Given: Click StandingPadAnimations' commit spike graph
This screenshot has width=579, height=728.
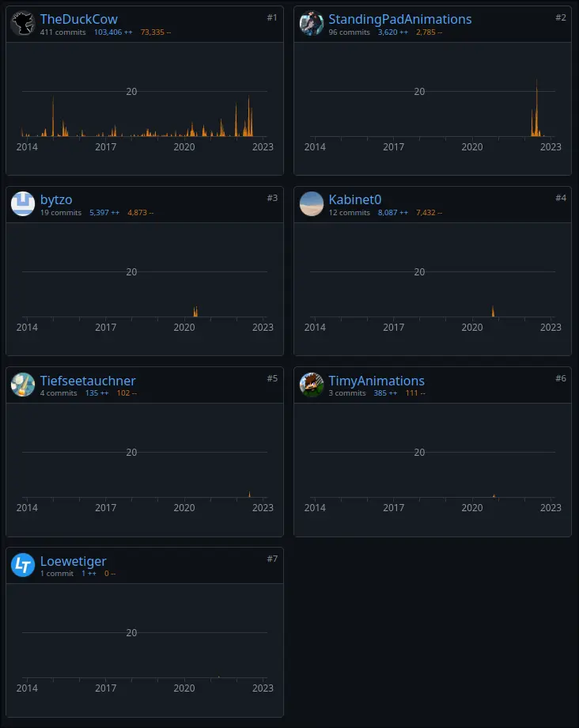Looking at the screenshot, I should [x=433, y=109].
